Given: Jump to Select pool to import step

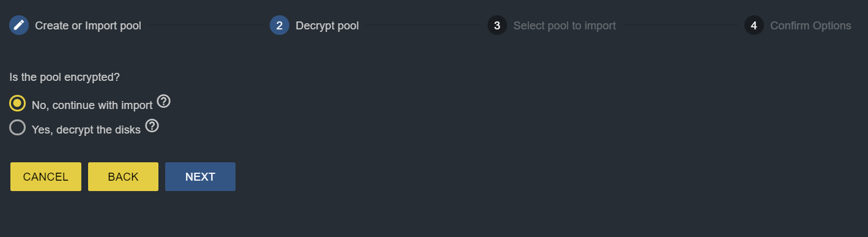Looking at the screenshot, I should 565,26.
